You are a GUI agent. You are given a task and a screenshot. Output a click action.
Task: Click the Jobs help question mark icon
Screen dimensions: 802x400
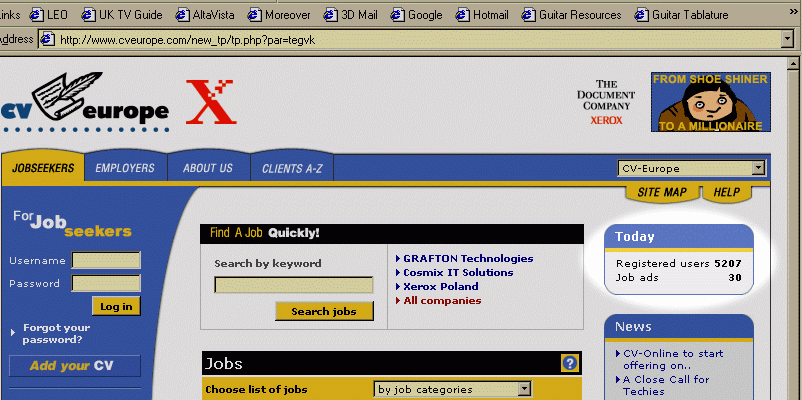point(569,363)
